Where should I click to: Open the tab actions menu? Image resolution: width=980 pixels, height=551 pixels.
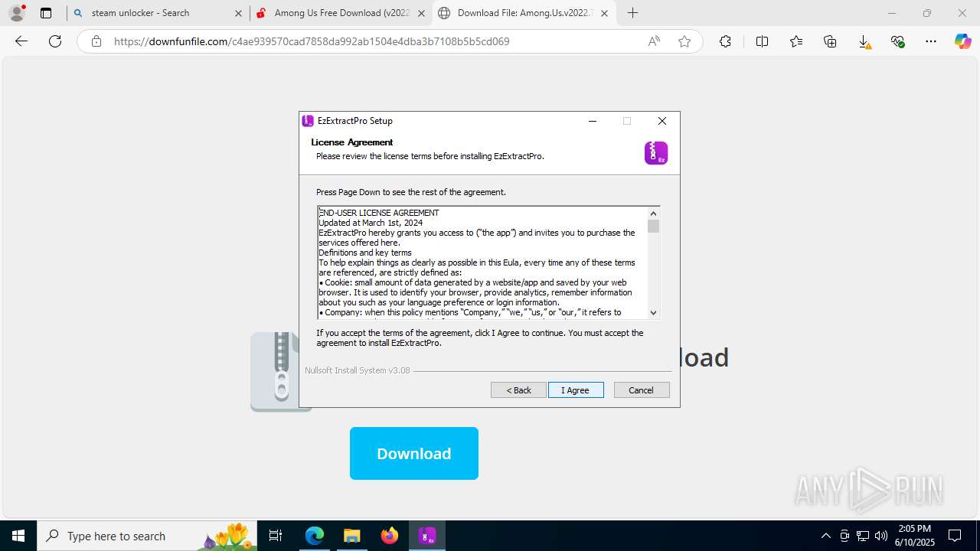click(46, 13)
